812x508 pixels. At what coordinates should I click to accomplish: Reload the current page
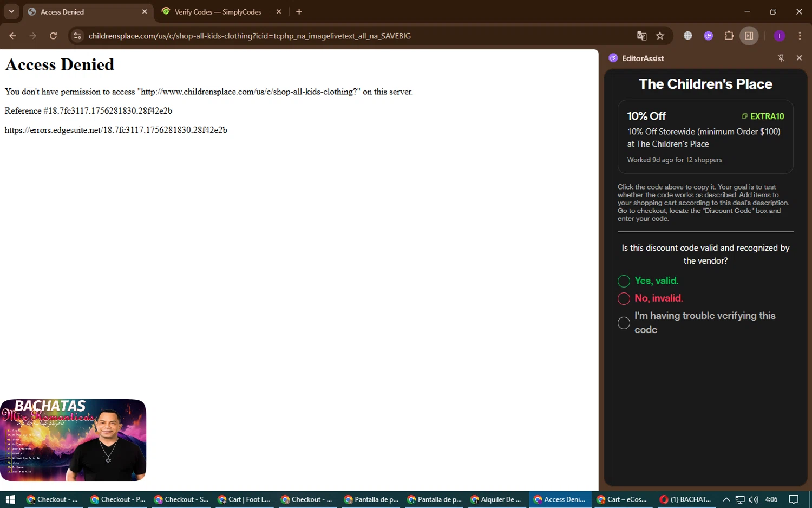pyautogui.click(x=53, y=36)
